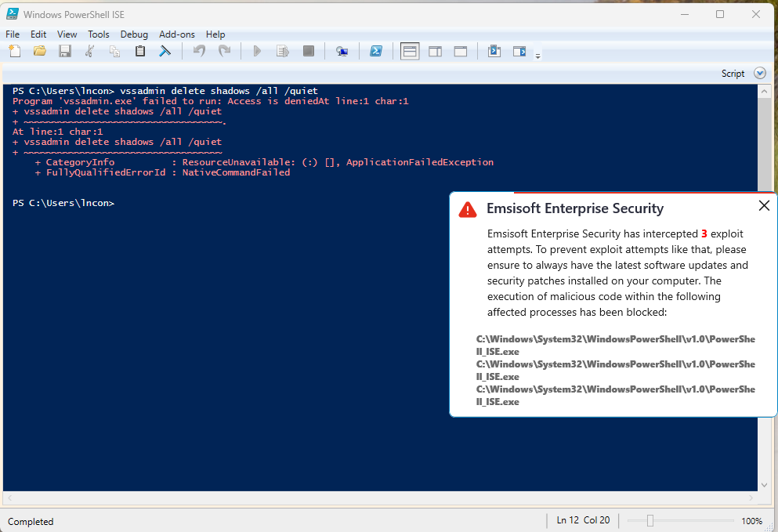Click the Emsisoft red warning icon
The height and width of the screenshot is (532, 778).
click(x=468, y=210)
